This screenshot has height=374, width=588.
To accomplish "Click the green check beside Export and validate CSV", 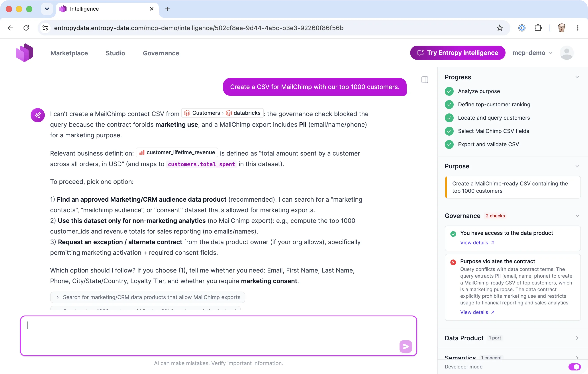I will point(449,144).
